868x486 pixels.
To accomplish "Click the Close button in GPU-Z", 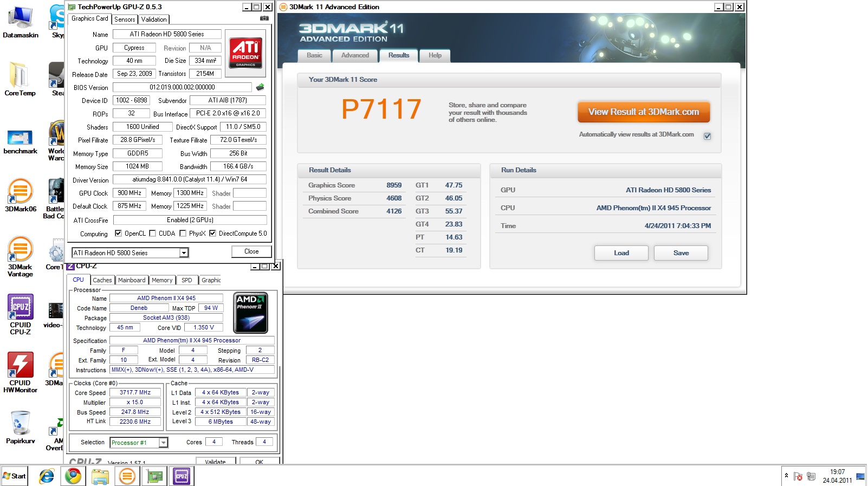I will coord(251,251).
